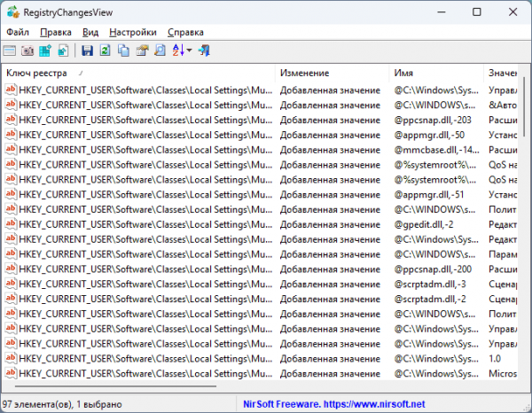Click ab icon of the @mmcbase.dll row
Screen dimensions: 532x413
[x=11, y=149]
